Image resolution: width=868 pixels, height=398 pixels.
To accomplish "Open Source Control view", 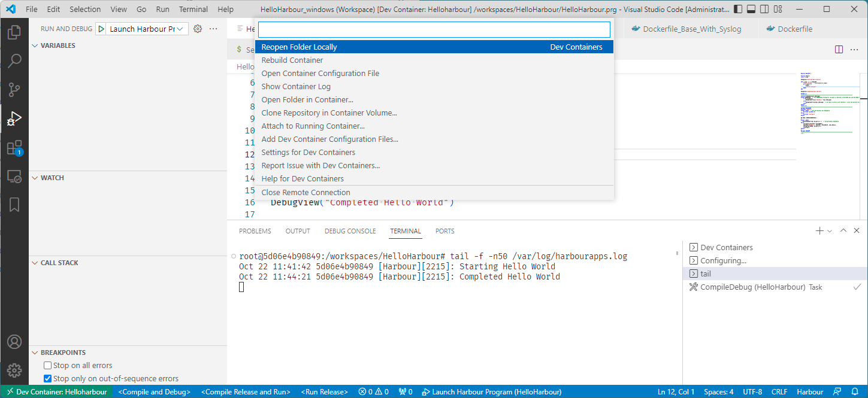I will [14, 90].
